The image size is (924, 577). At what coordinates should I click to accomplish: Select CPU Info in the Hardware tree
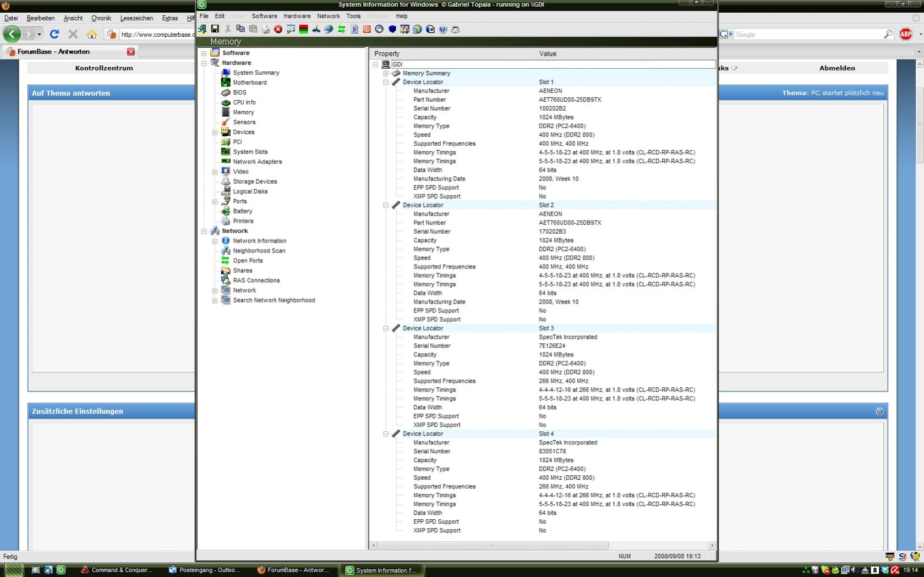pos(244,102)
